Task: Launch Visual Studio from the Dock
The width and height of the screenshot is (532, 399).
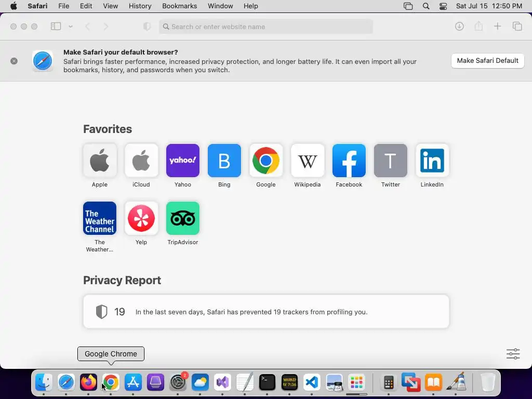Action: [x=222, y=382]
